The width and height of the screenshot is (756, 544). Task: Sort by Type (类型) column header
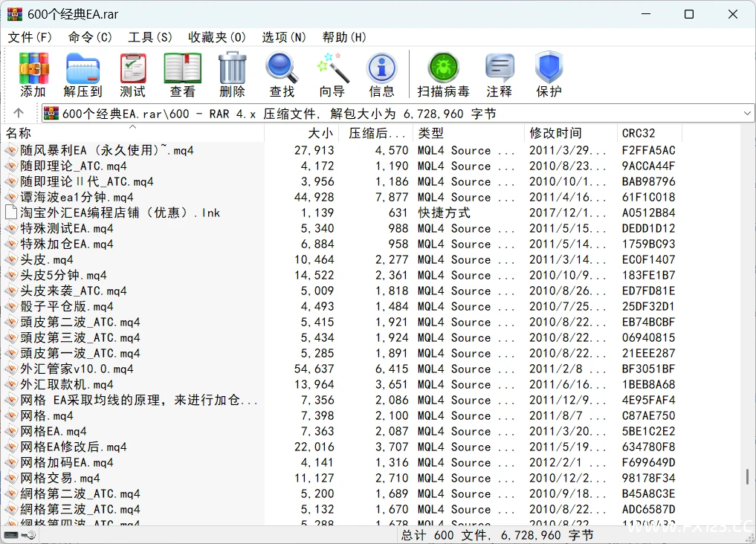coord(468,133)
